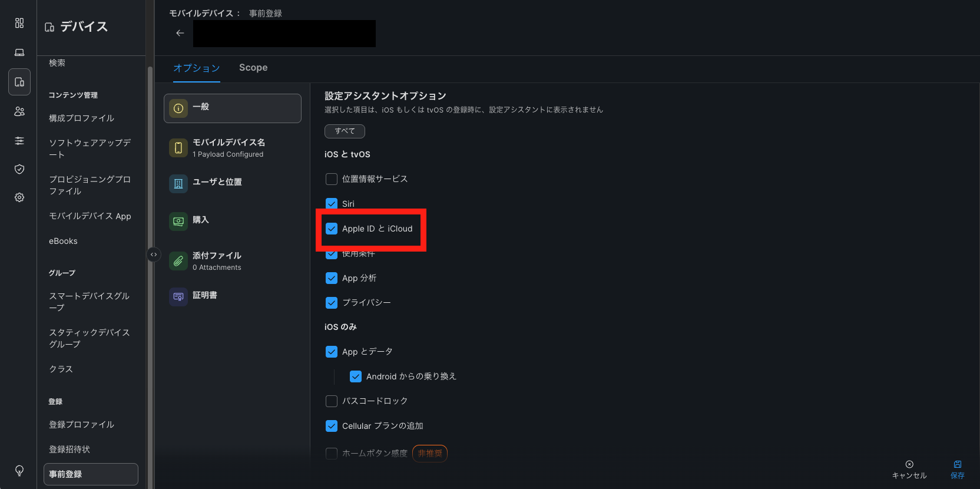The height and width of the screenshot is (489, 980).
Task: Select 事前登録 in the sidebar
Action: point(91,474)
